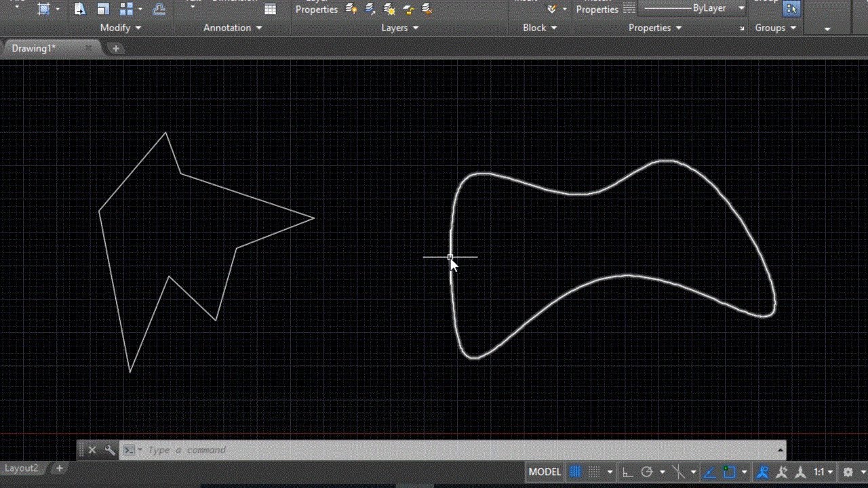Open the Polar Tracking dropdown arrow
This screenshot has height=488, width=868.
(663, 472)
